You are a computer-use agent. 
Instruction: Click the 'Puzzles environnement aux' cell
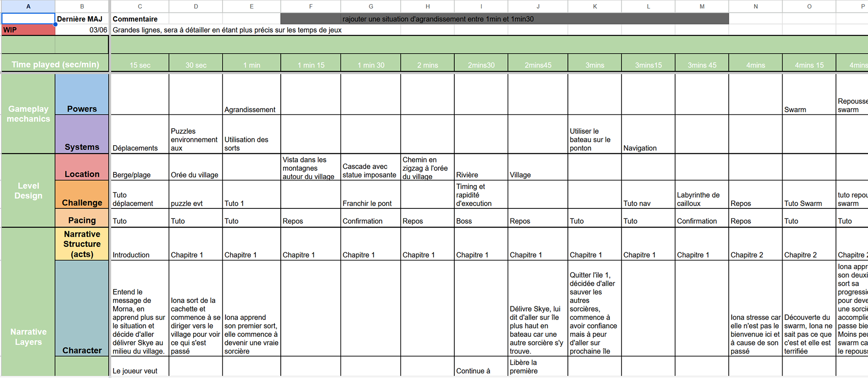[x=196, y=134]
